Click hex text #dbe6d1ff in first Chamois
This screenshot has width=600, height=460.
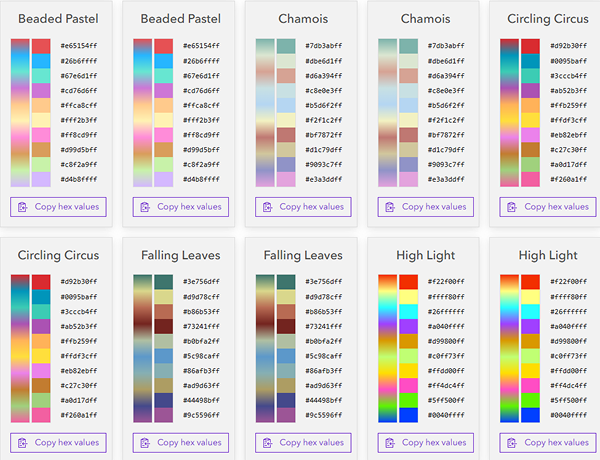[324, 61]
